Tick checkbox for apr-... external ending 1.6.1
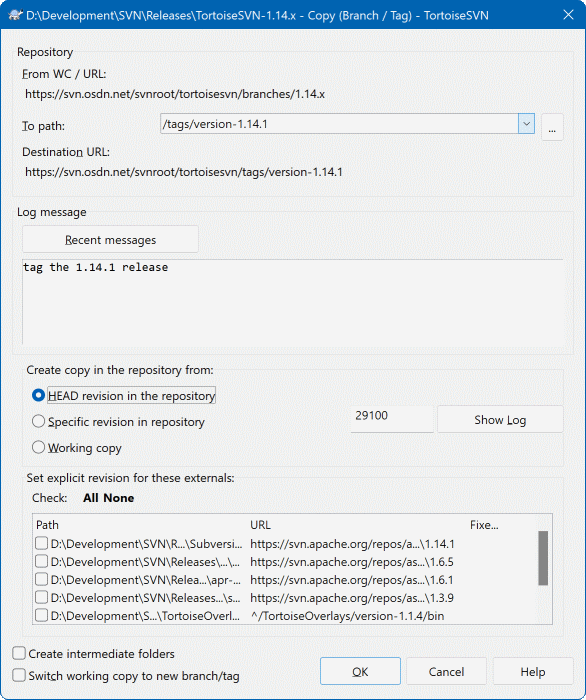 pyautogui.click(x=42, y=579)
